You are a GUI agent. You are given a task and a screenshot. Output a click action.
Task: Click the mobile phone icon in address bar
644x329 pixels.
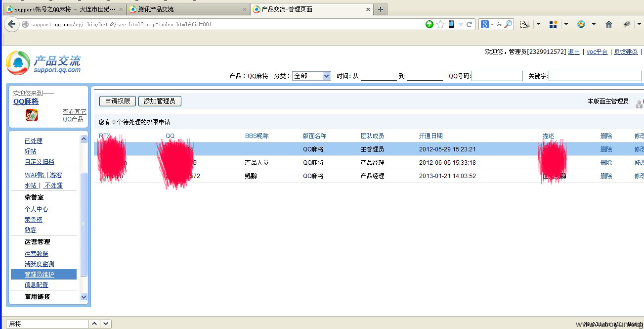tap(451, 24)
